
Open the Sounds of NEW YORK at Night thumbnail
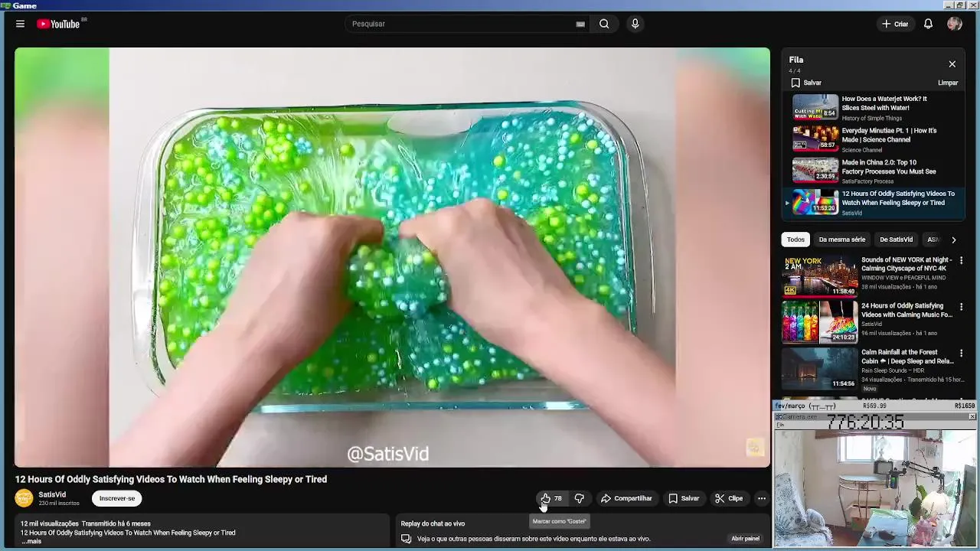[x=819, y=275]
